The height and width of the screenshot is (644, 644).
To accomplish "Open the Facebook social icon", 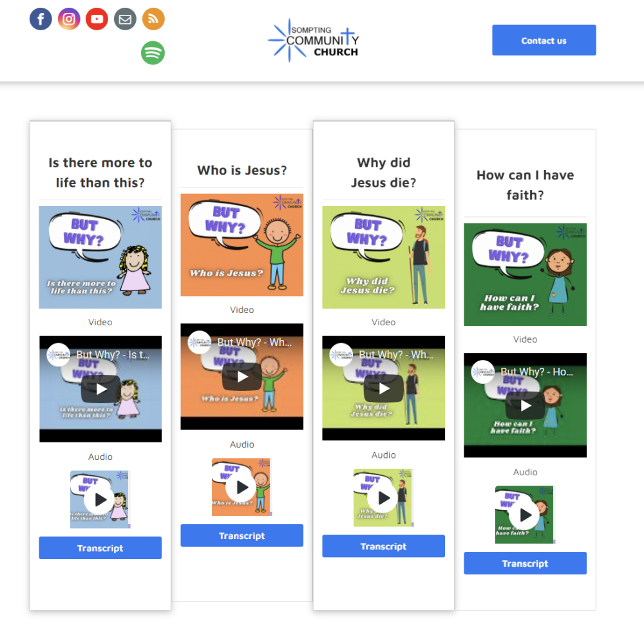I will tap(41, 19).
